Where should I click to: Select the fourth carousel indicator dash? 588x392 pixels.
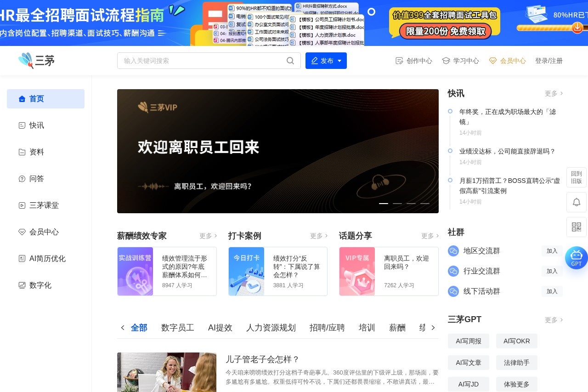425,203
